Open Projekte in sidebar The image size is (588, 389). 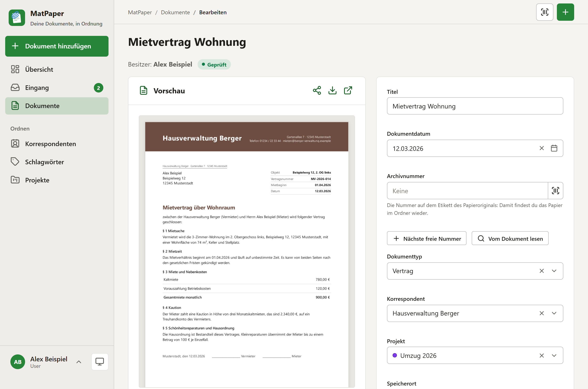(x=57, y=180)
